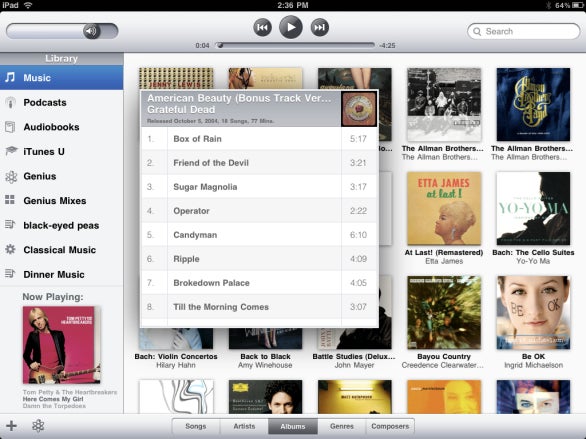Open the Audiobooks library section
The width and height of the screenshot is (586, 439).
click(62, 127)
